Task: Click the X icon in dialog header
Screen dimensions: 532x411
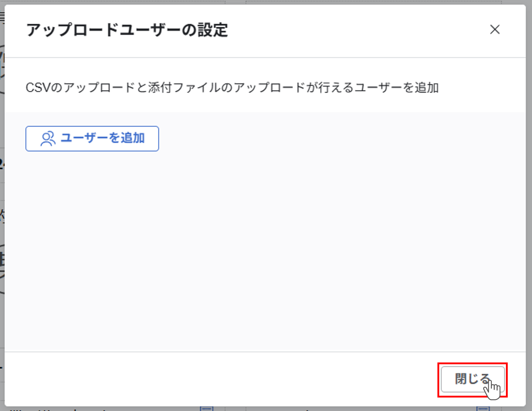Action: 495,30
